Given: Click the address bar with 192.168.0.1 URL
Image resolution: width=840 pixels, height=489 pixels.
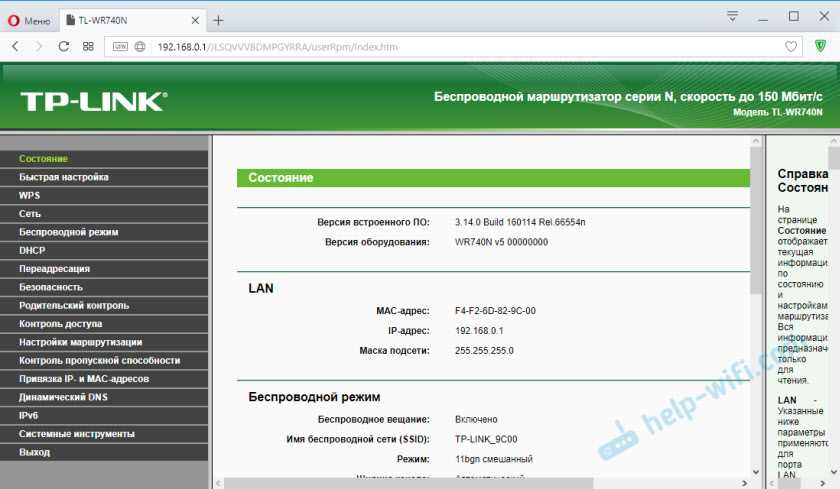Looking at the screenshot, I should click(453, 47).
